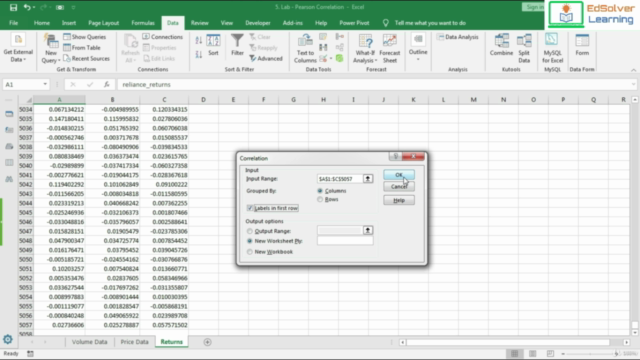This screenshot has height=360, width=640.
Task: Collapse the ribbon arrow
Action: click(x=633, y=70)
